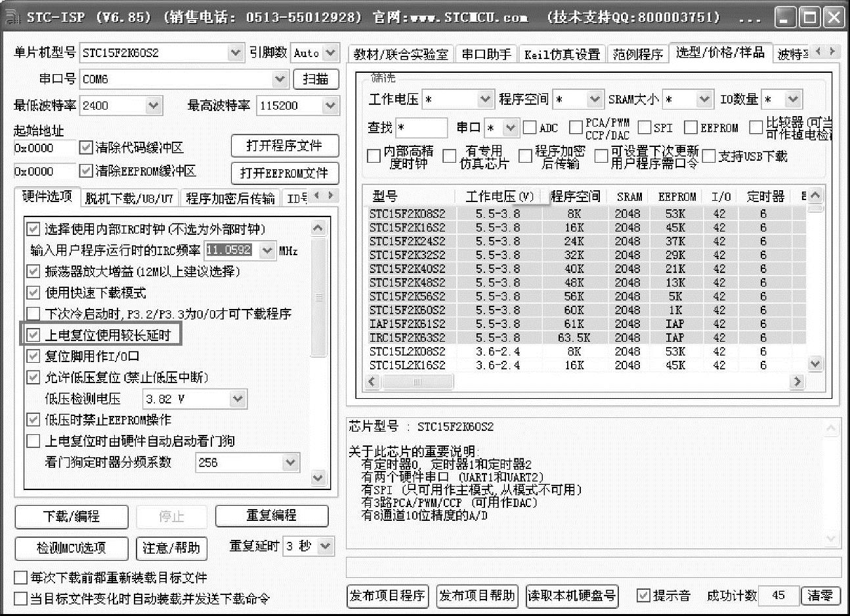
Task: Switch to 脱机下载/U8/U7 tab
Action: (130, 198)
